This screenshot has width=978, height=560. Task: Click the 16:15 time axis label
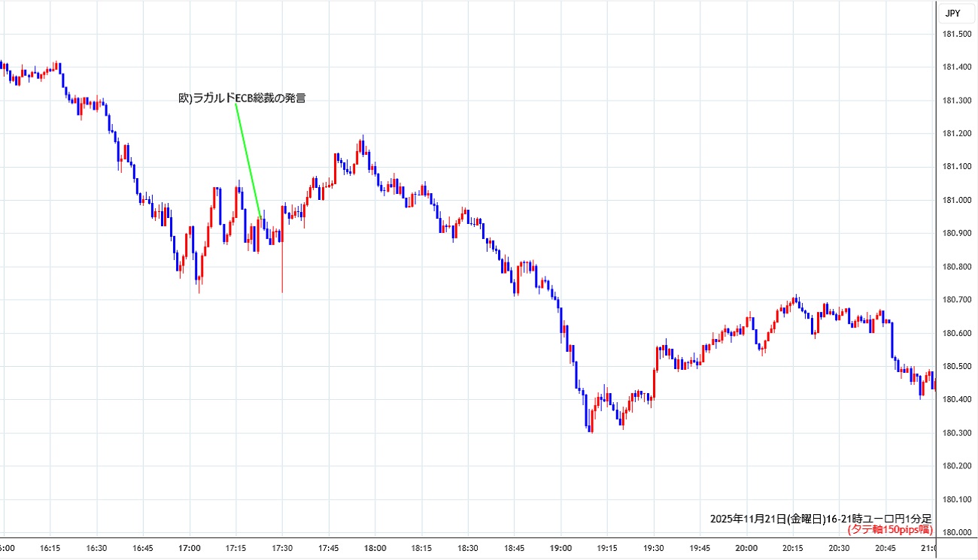pos(50,548)
